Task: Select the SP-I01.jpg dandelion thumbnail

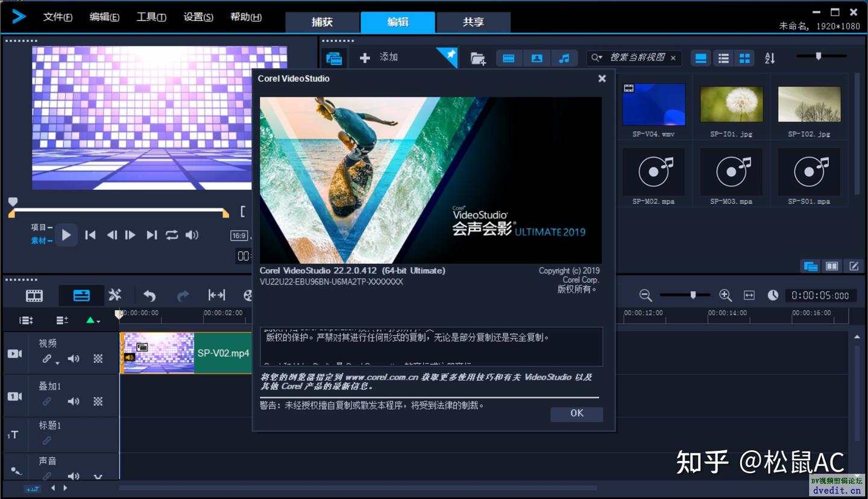Action: coord(732,104)
